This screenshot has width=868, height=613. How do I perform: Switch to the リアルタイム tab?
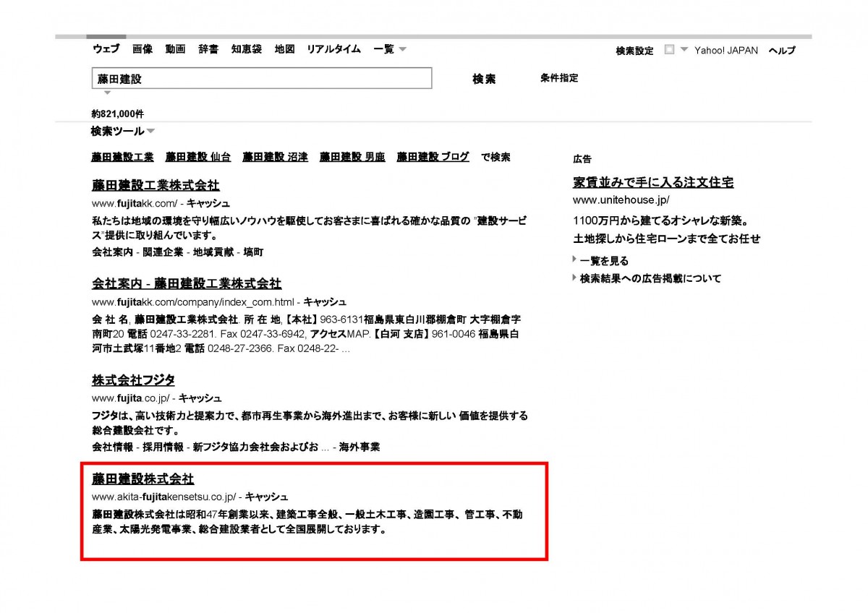pyautogui.click(x=333, y=49)
